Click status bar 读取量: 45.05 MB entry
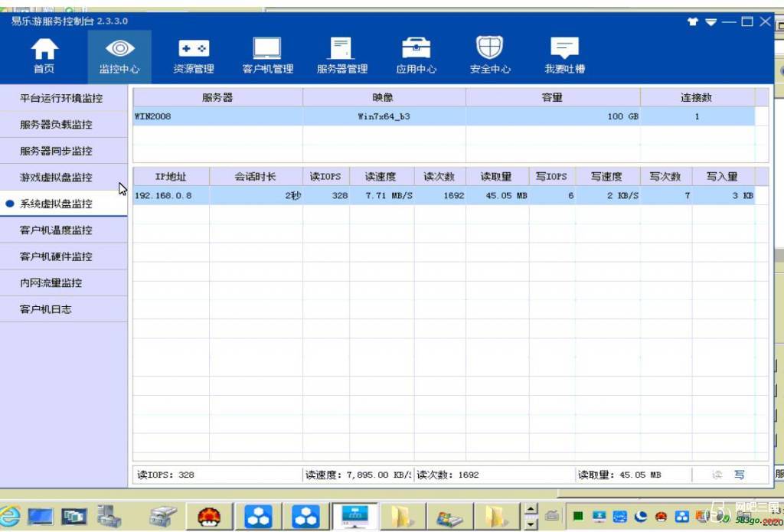The image size is (784, 532). pyautogui.click(x=633, y=475)
